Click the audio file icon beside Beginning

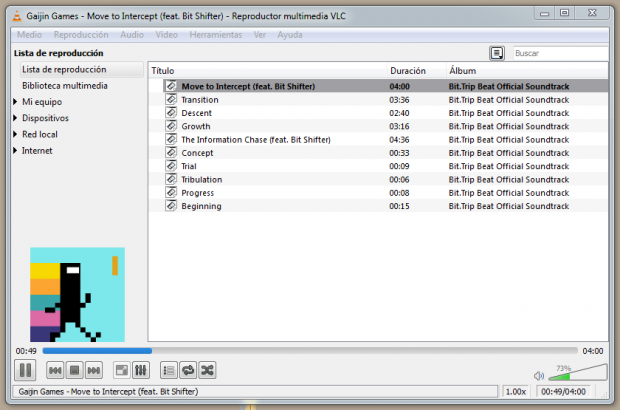(171, 206)
